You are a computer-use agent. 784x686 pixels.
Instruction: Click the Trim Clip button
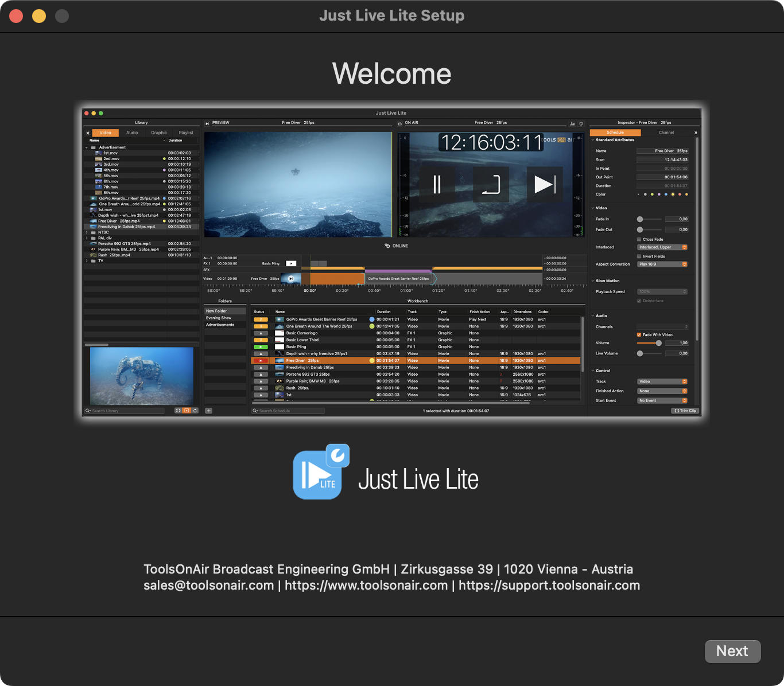tap(685, 411)
